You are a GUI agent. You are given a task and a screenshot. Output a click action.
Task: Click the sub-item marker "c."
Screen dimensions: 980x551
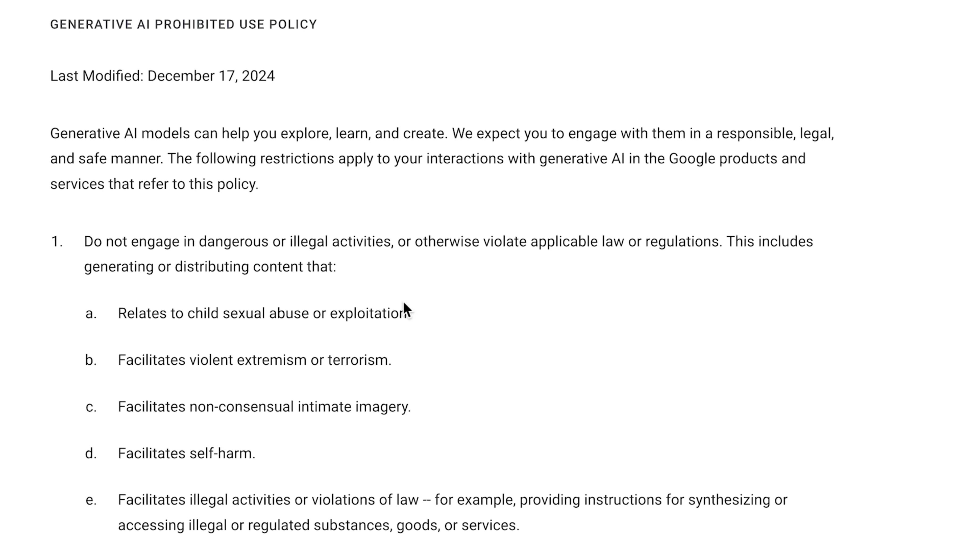tap(91, 407)
